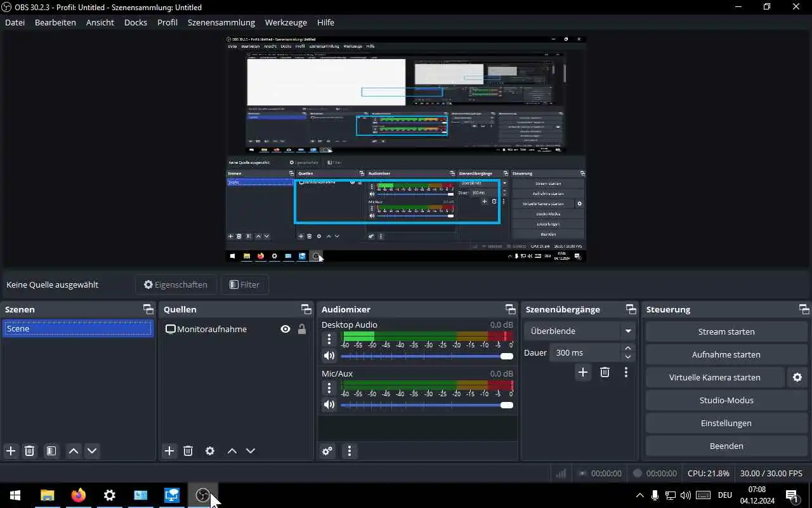Undock the Szenenübergänge panel
This screenshot has height=508, width=812.
click(x=631, y=309)
